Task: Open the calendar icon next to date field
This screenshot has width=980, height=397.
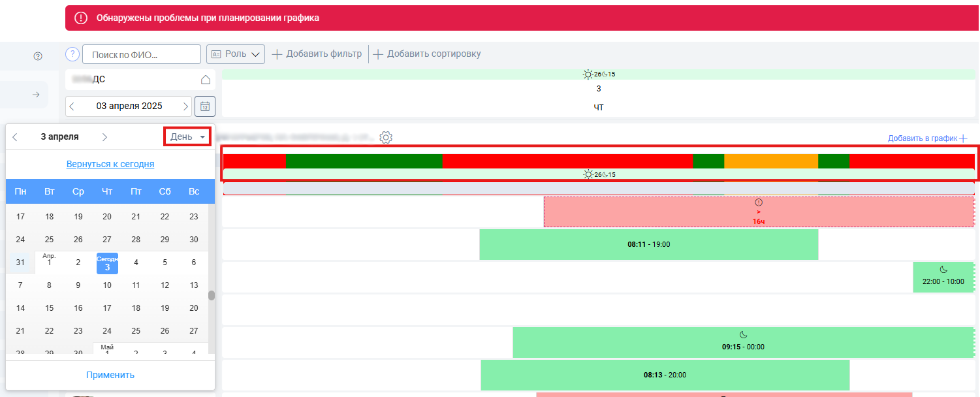Action: (x=205, y=106)
